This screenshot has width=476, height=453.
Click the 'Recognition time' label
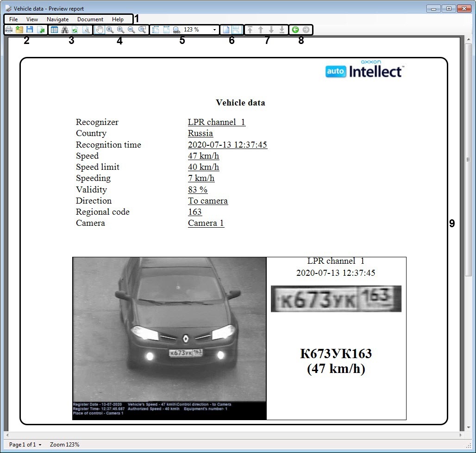click(x=108, y=145)
